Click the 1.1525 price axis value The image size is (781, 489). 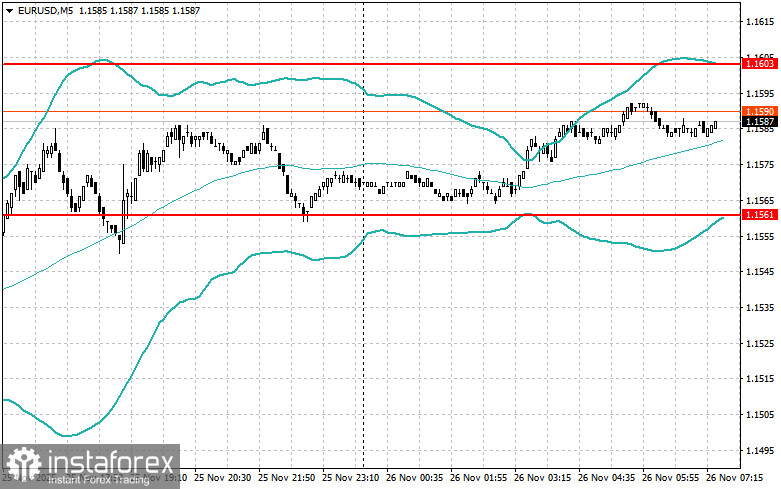pos(760,344)
